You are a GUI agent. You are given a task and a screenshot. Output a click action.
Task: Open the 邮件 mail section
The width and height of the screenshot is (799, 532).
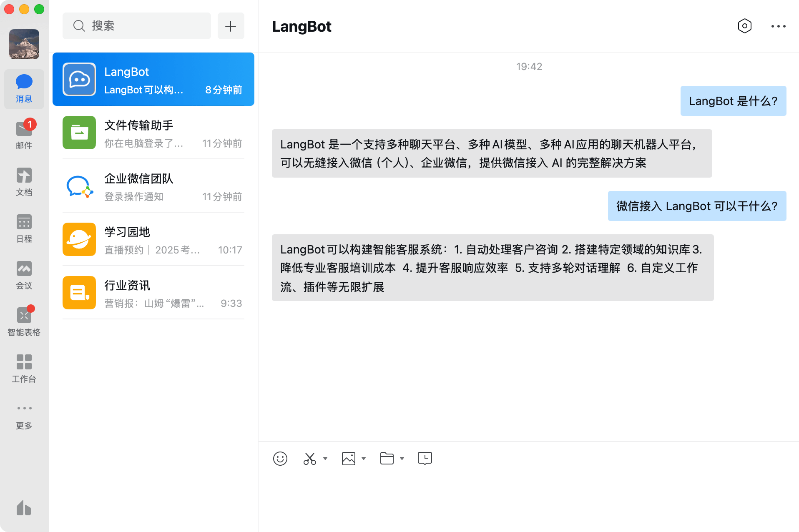[x=24, y=134]
